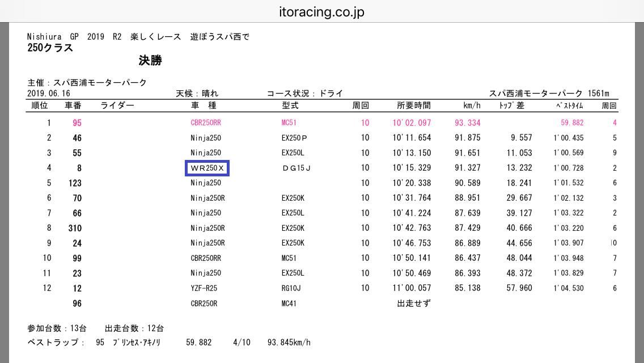Click the organizer line 主催：スパ西浦モーターパーク
This screenshot has height=363, width=644.
(87, 83)
